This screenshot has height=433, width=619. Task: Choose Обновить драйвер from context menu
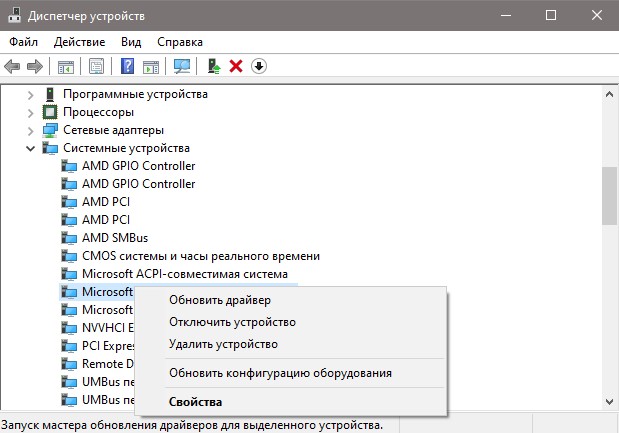coord(291,300)
